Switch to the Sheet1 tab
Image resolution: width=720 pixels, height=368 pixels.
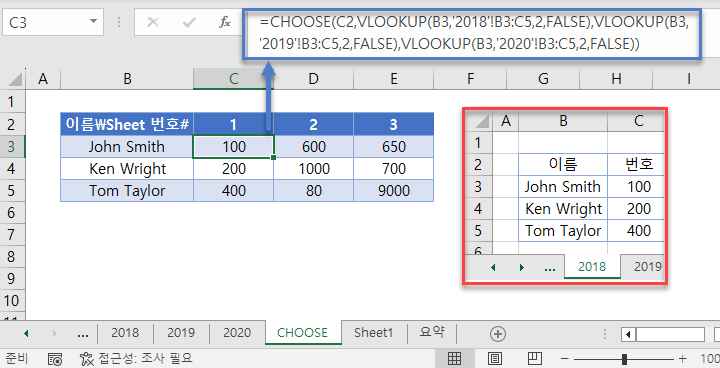point(373,333)
